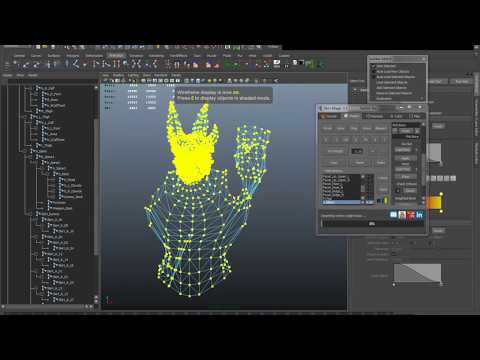Switch to the PaintEffects shelf tab
Viewport: 480px width, 360px height.
(179, 56)
